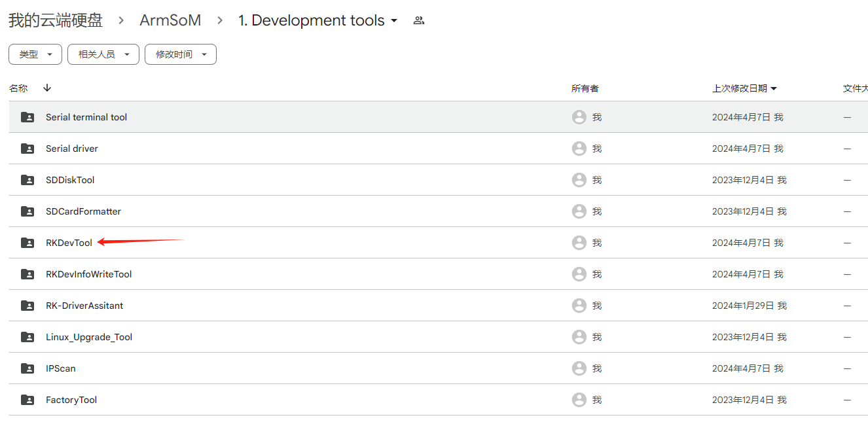Click the shared folder icon beside RKDevTool
Screen dimensions: 868x424
[27, 243]
